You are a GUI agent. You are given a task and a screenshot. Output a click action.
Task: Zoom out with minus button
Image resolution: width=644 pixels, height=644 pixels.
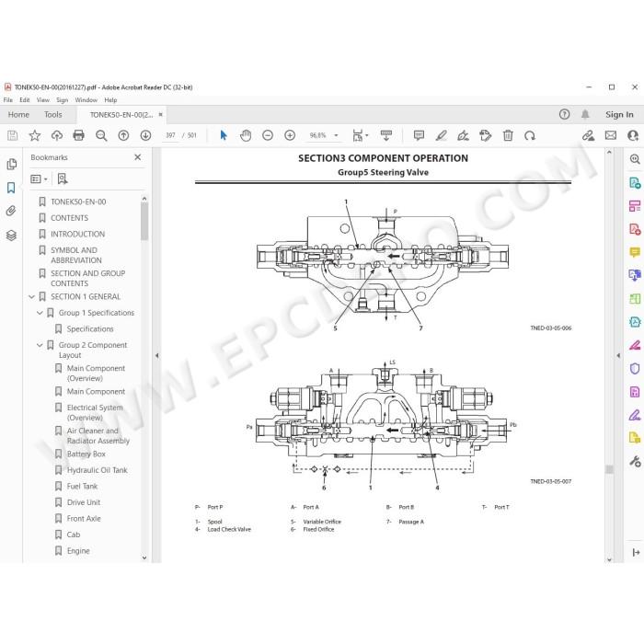click(x=268, y=135)
